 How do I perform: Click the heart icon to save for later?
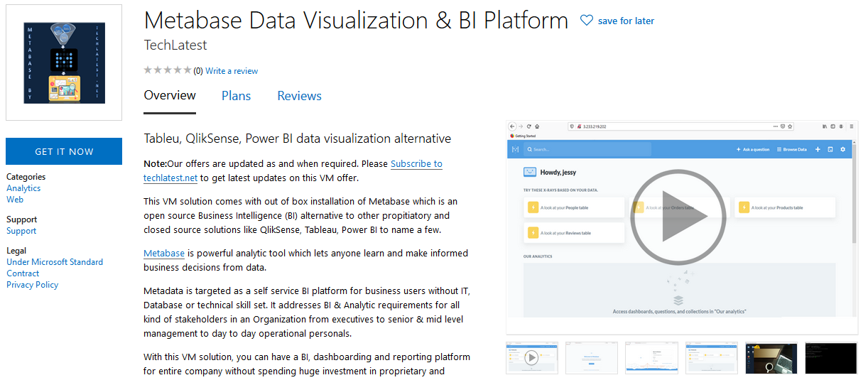tap(587, 21)
